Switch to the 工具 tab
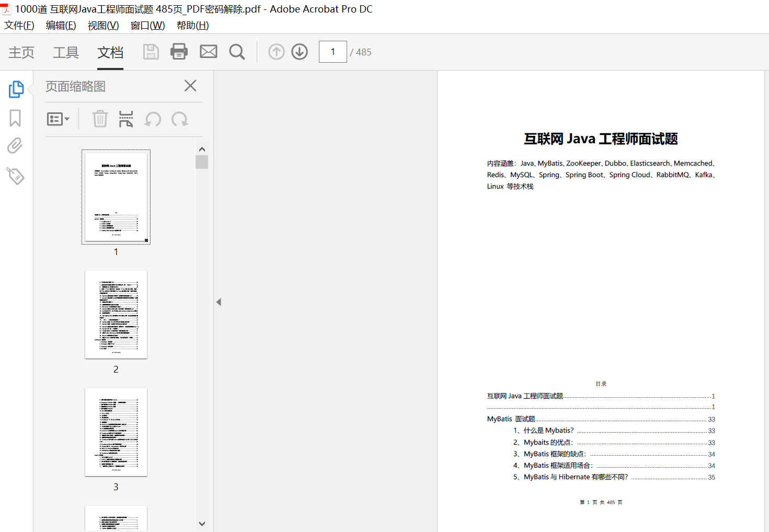Image resolution: width=769 pixels, height=532 pixels. point(66,52)
